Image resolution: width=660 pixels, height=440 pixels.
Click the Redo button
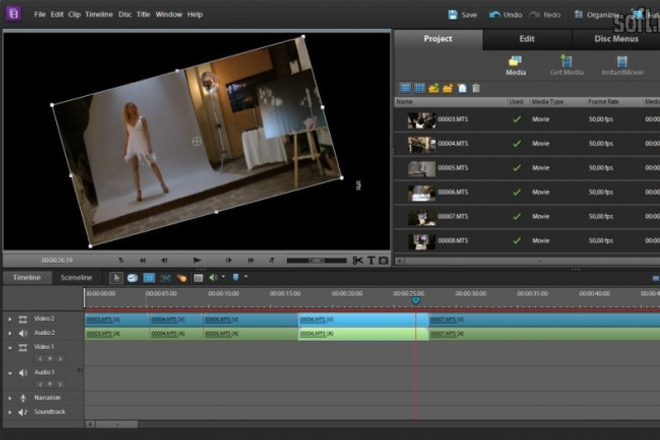pyautogui.click(x=545, y=15)
